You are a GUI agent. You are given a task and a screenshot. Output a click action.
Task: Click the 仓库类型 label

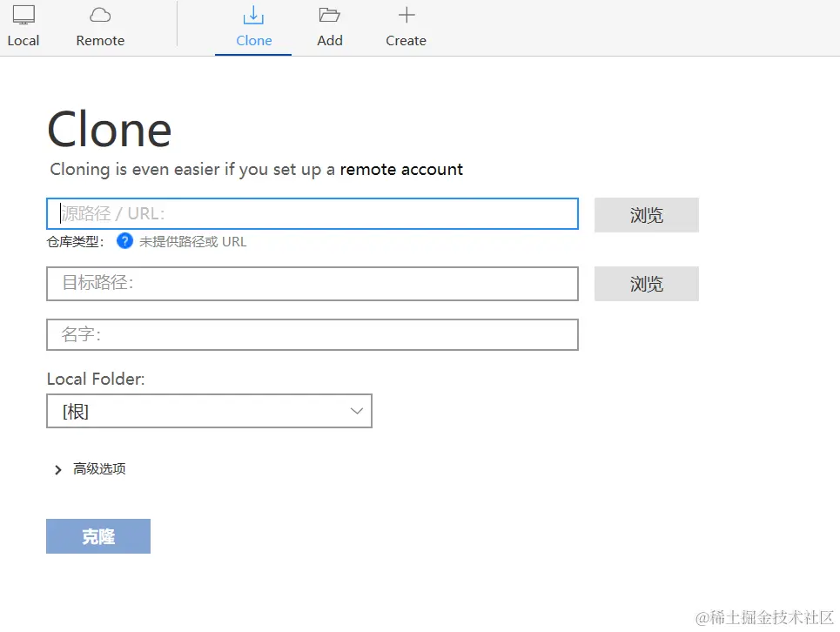point(75,241)
